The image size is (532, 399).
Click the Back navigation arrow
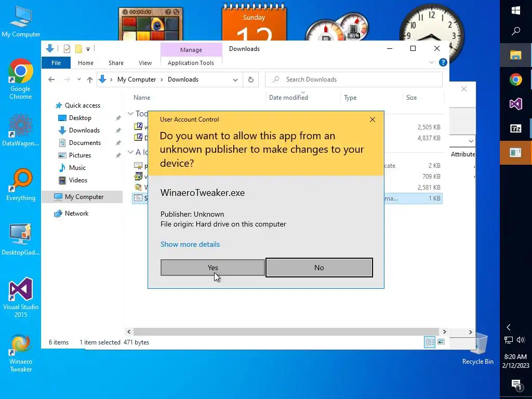tap(51, 79)
